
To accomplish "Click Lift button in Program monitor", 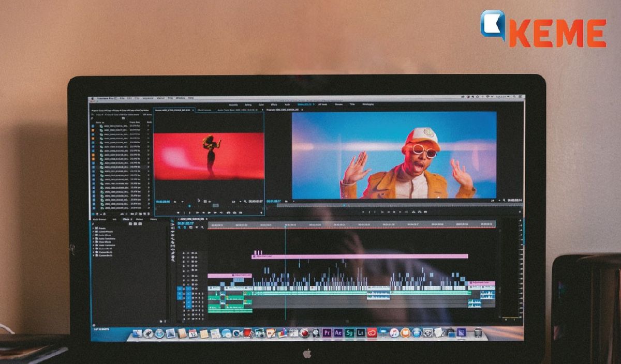I will tap(413, 212).
